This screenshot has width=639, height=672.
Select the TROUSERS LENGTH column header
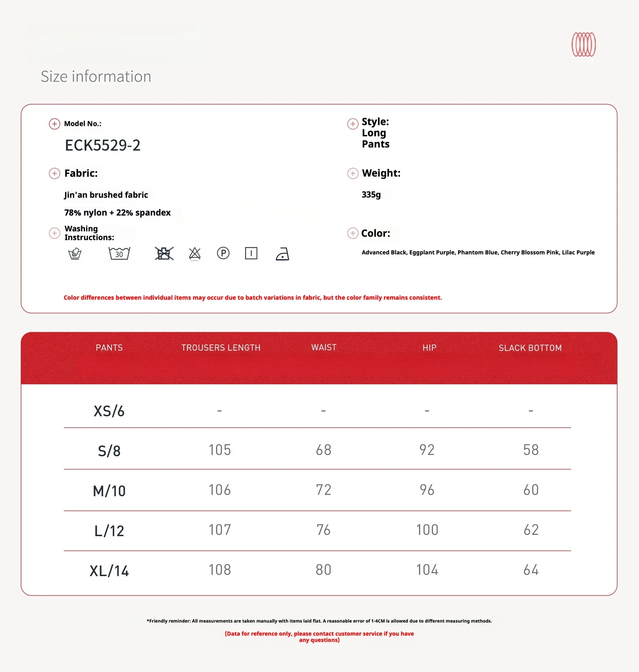220,348
